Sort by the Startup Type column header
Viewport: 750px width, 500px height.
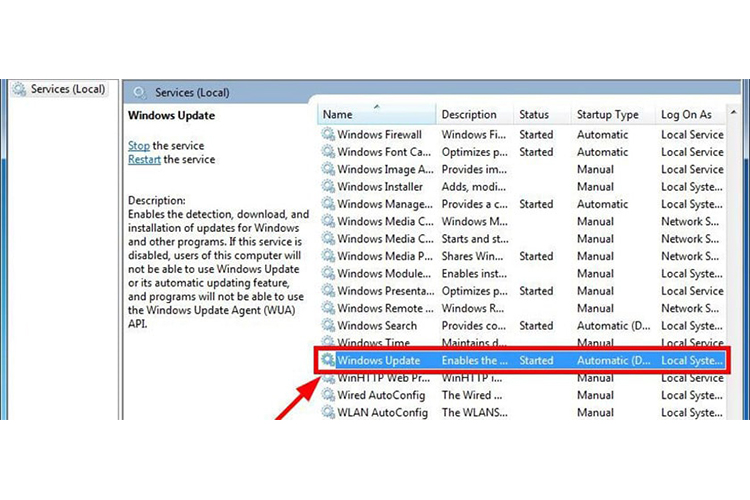click(x=613, y=114)
